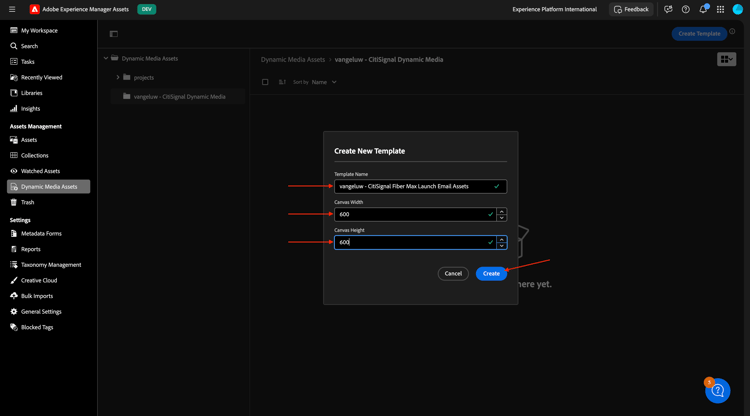The image size is (750, 416).
Task: Click the notifications bell icon
Action: point(703,9)
